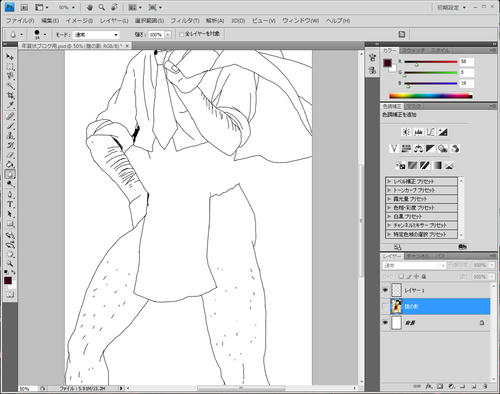Screen dimensions: 500x394
Task: Open the モード blending mode dropdown in options bar
Action: tap(96, 35)
